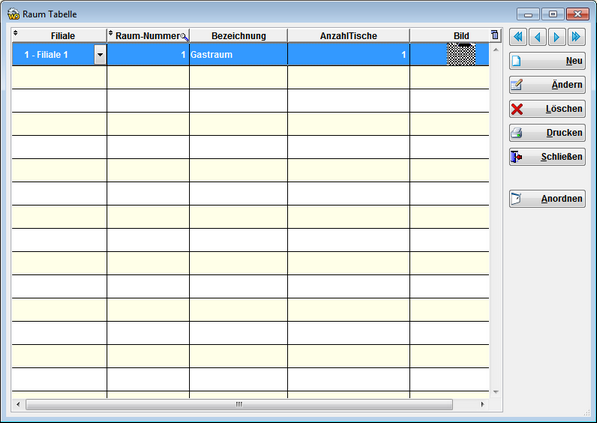The image size is (597, 423).
Task: Click the Raum-Nummer column header
Action: coord(148,36)
